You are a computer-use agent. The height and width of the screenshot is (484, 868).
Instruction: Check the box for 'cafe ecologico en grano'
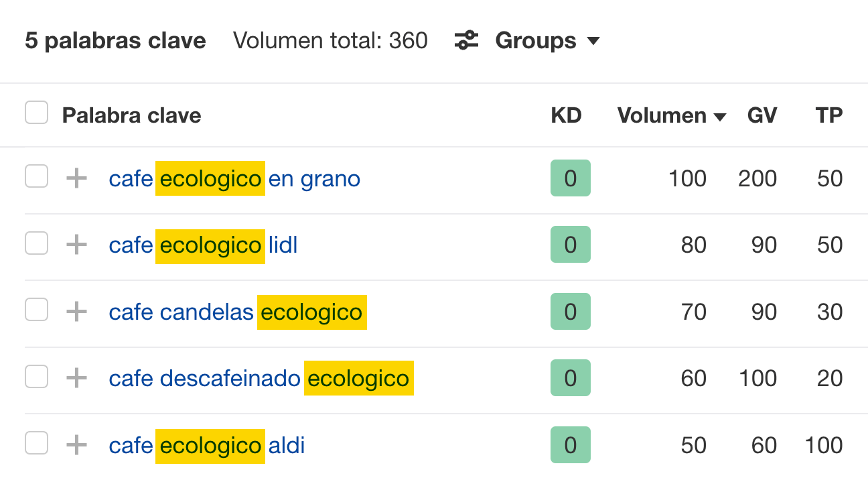pyautogui.click(x=36, y=177)
